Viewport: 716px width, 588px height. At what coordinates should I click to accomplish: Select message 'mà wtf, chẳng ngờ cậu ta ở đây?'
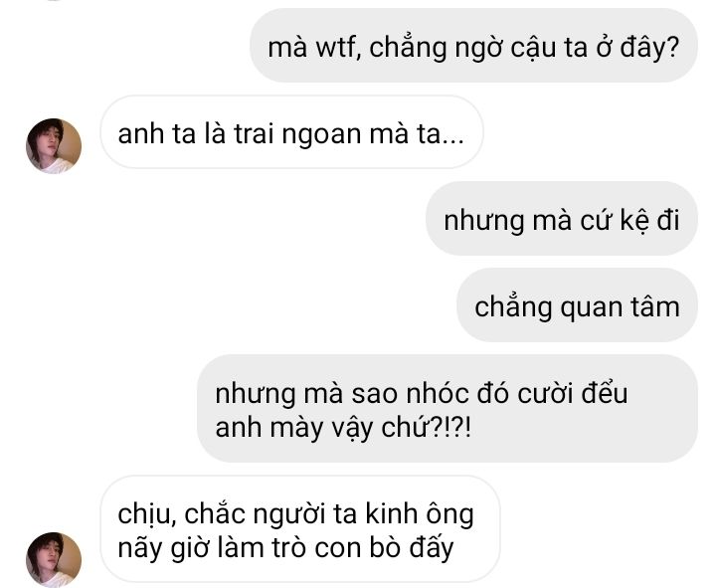473,46
